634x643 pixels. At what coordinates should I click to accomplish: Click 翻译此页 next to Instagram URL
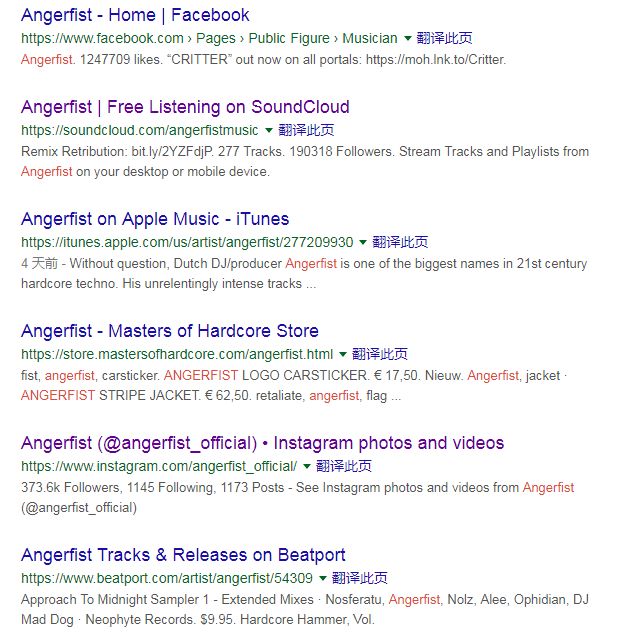(x=344, y=466)
